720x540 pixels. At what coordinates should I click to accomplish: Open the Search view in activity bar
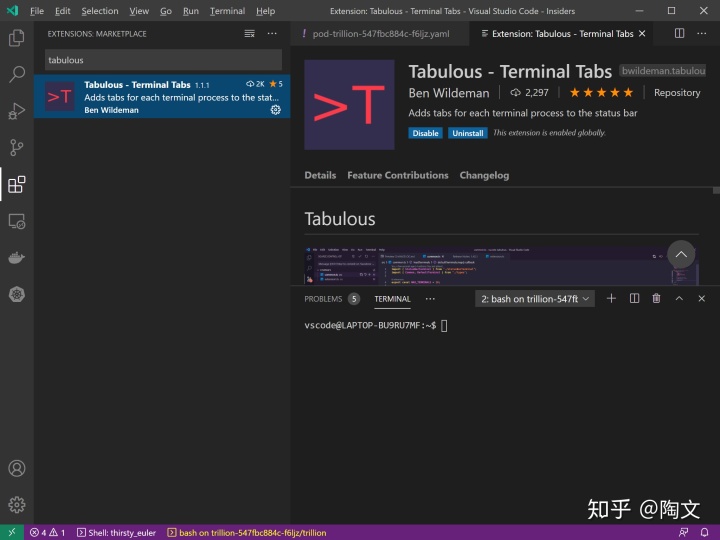17,74
